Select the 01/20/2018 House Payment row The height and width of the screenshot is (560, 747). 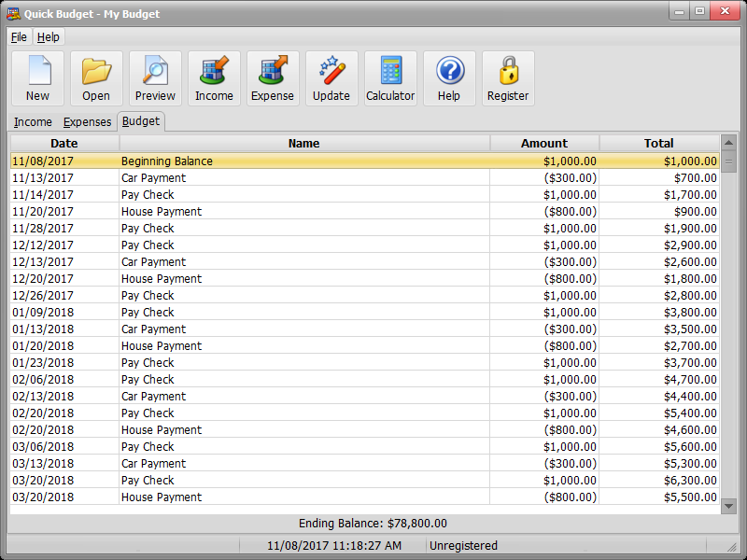point(364,345)
